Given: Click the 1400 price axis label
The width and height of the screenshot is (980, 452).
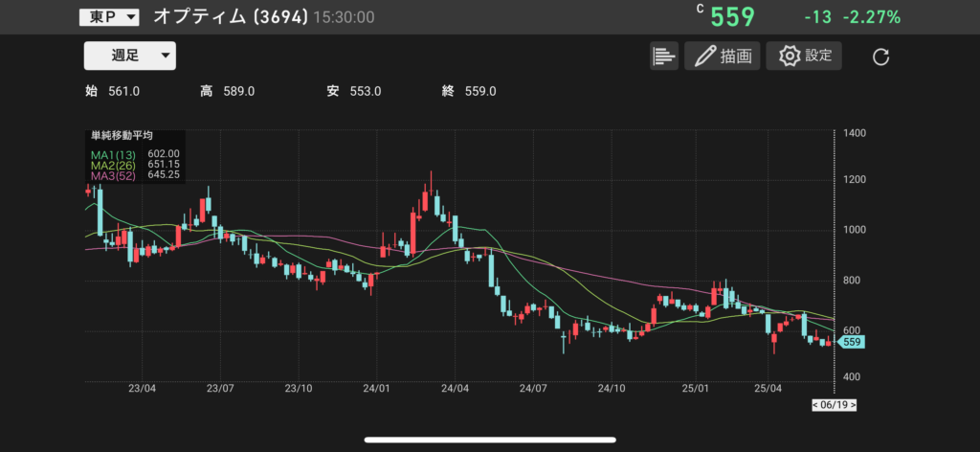Looking at the screenshot, I should pyautogui.click(x=853, y=134).
